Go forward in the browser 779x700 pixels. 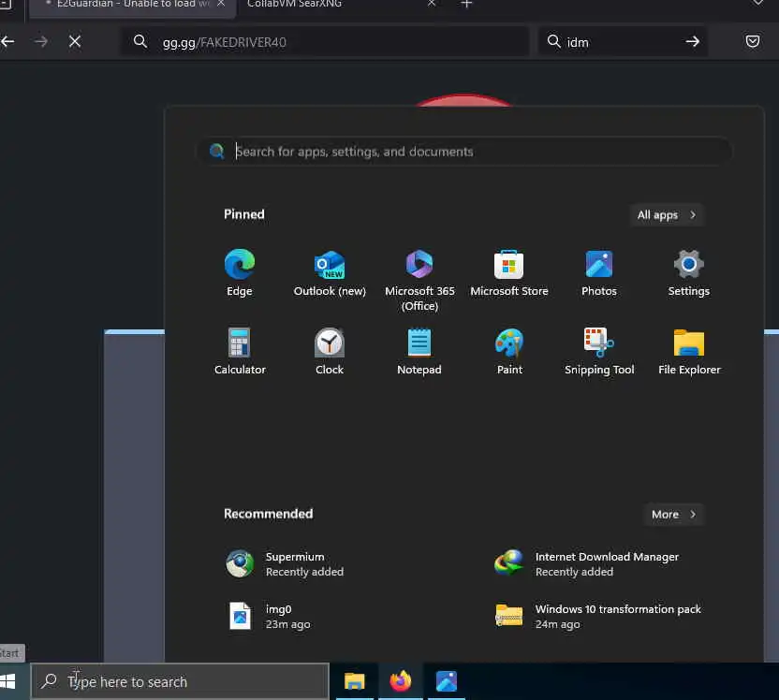tap(41, 42)
